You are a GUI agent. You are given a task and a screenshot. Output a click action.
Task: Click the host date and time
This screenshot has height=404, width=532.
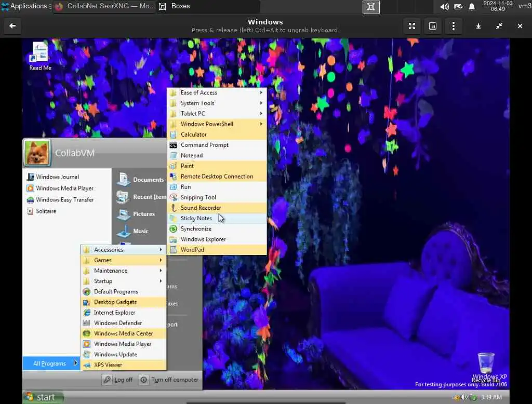(498, 6)
